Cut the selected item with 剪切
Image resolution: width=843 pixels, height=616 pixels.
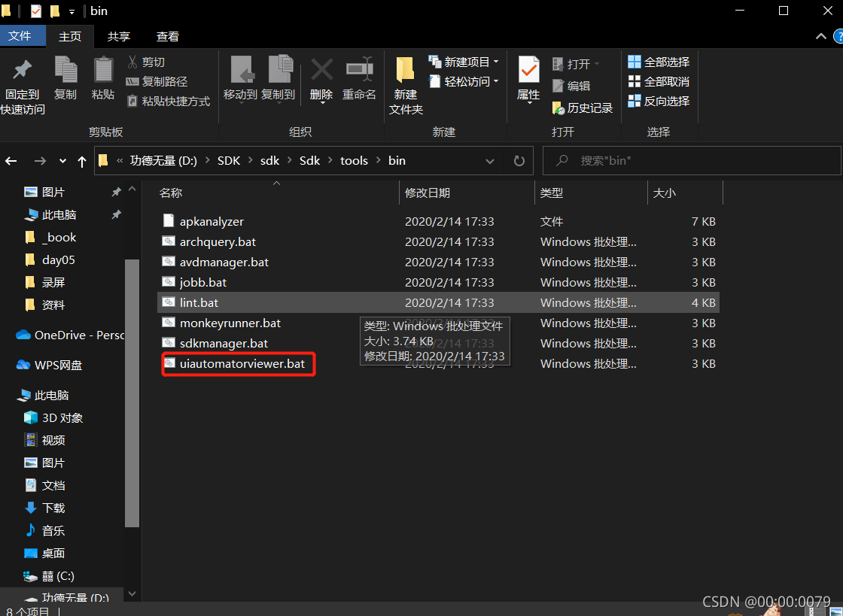tap(146, 62)
